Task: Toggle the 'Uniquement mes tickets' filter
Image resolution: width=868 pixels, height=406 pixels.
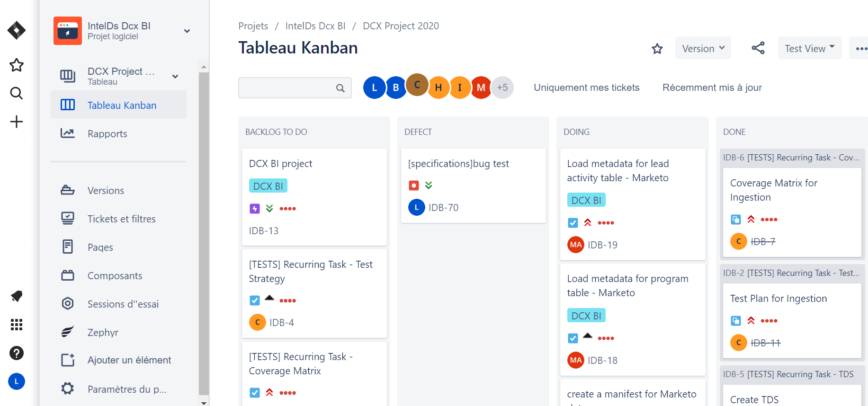Action: point(586,88)
